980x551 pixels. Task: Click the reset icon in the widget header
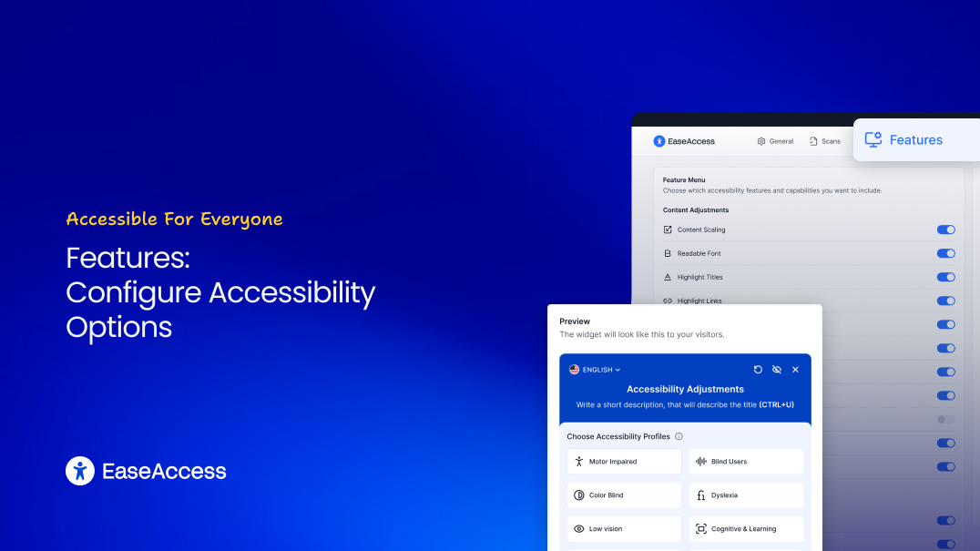(758, 370)
